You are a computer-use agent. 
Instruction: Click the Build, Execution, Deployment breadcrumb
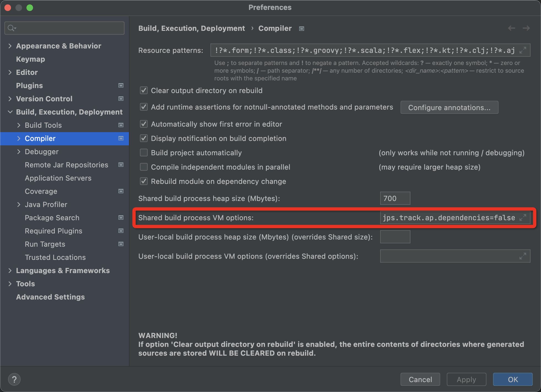point(191,28)
